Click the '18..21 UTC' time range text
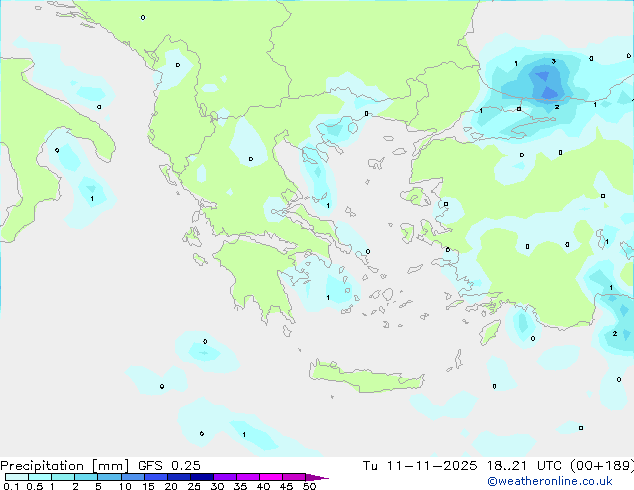Image resolution: width=634 pixels, height=490 pixels. click(x=524, y=466)
